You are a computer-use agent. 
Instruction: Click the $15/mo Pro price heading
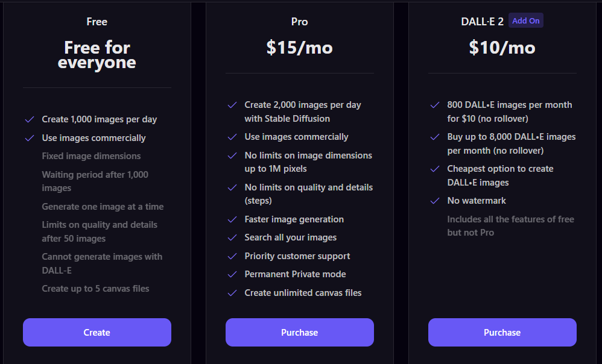pos(299,48)
